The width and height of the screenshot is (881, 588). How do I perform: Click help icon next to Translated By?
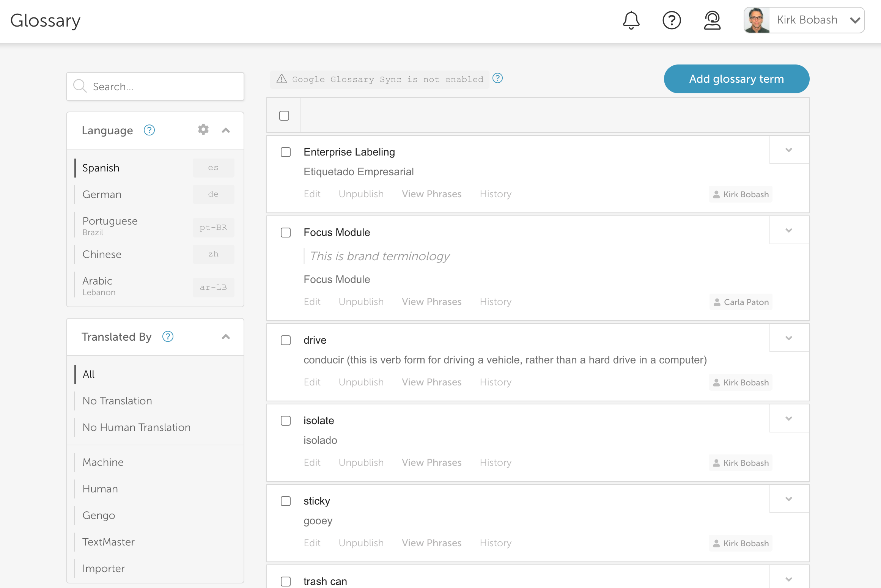[x=168, y=336]
